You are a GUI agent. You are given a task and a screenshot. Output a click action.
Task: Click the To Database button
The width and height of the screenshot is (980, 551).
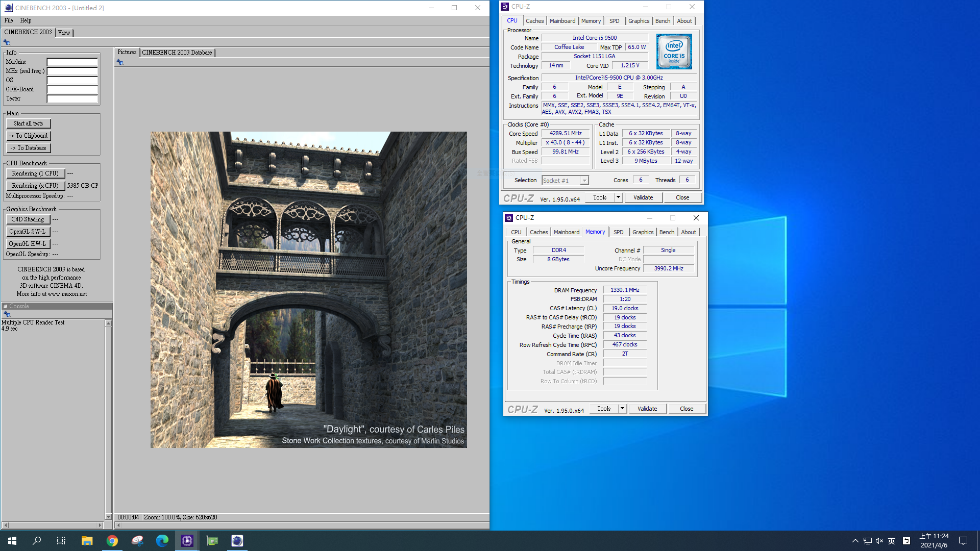[29, 148]
